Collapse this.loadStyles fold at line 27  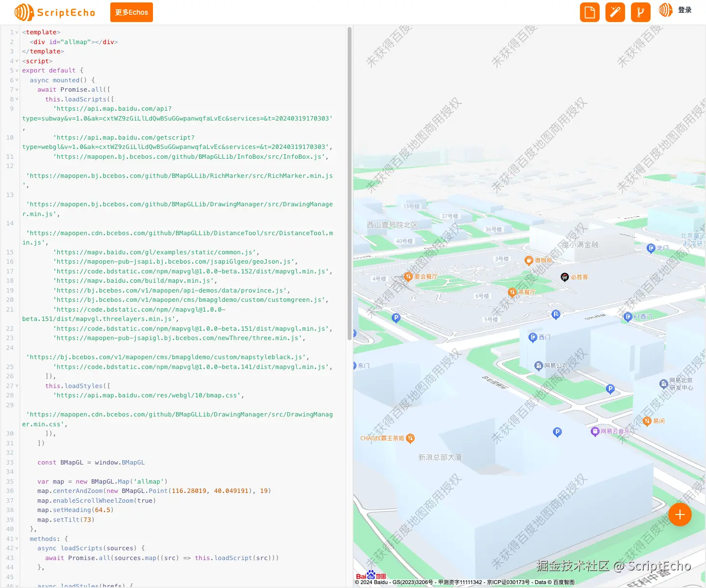coord(17,386)
